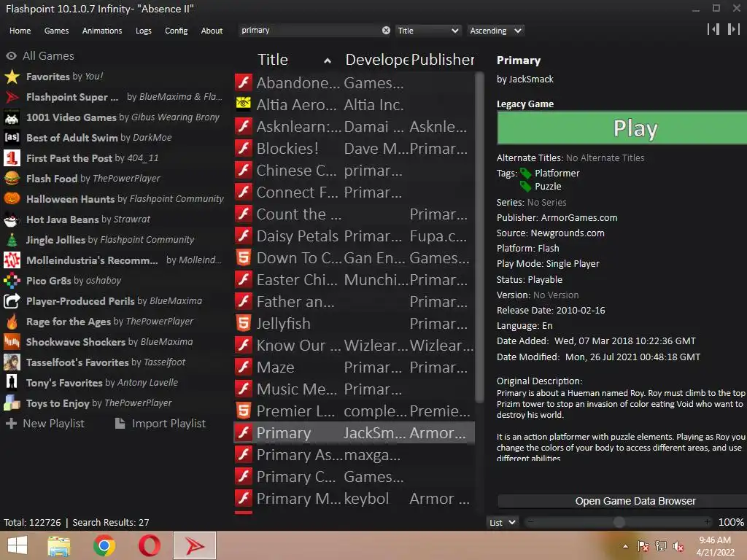Click the muted volume tray icon
The height and width of the screenshot is (560, 747).
678,546
